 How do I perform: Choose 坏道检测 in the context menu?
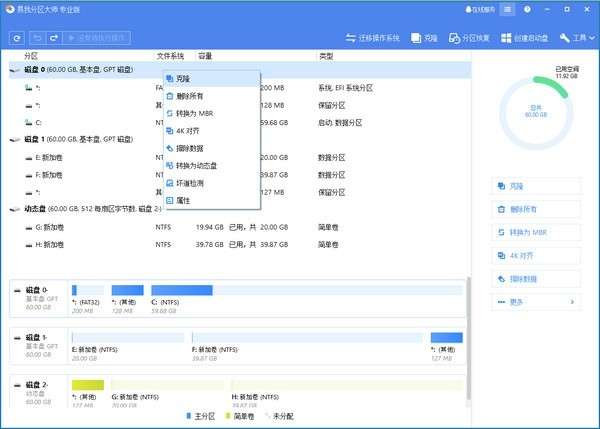[x=212, y=183]
